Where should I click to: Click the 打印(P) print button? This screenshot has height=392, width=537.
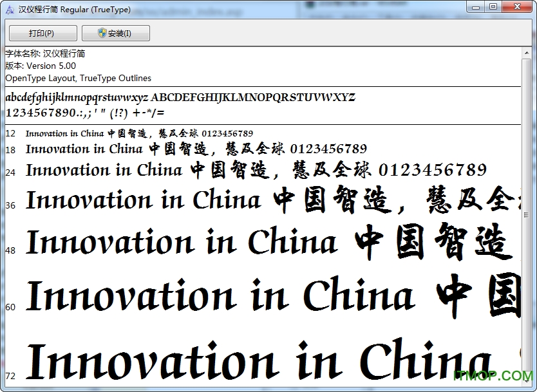click(x=42, y=33)
